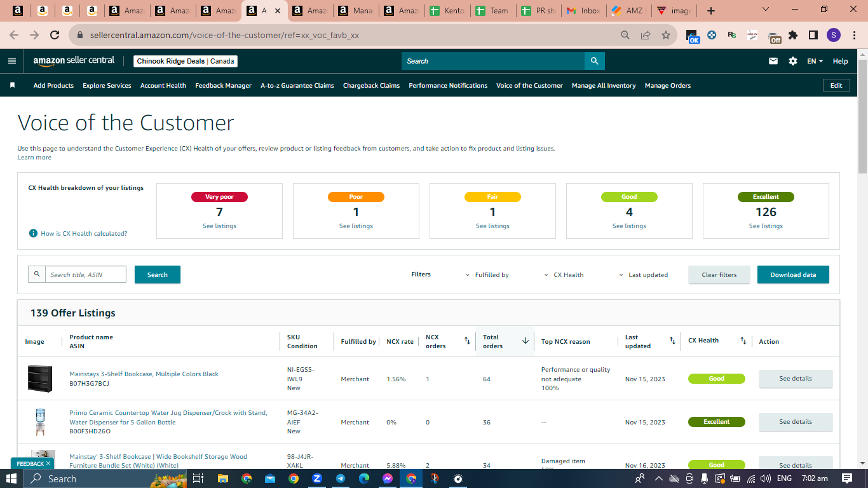
Task: Click the Amazon Seller Central logo
Action: [x=74, y=61]
